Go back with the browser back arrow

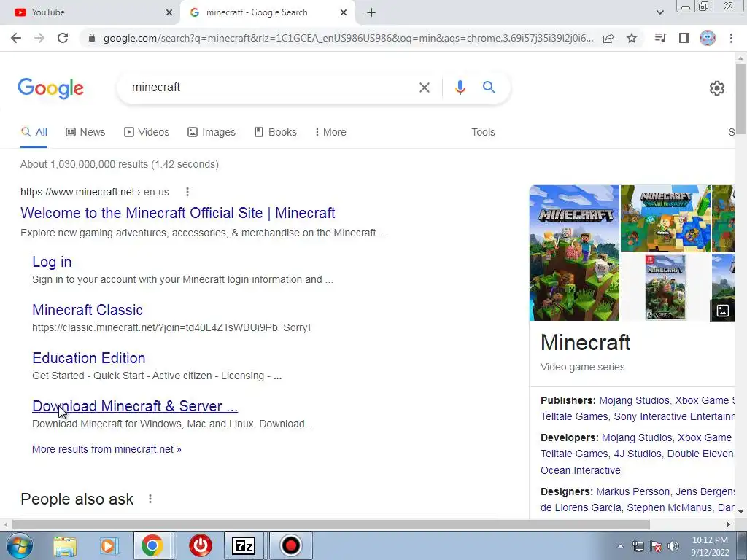pyautogui.click(x=16, y=38)
